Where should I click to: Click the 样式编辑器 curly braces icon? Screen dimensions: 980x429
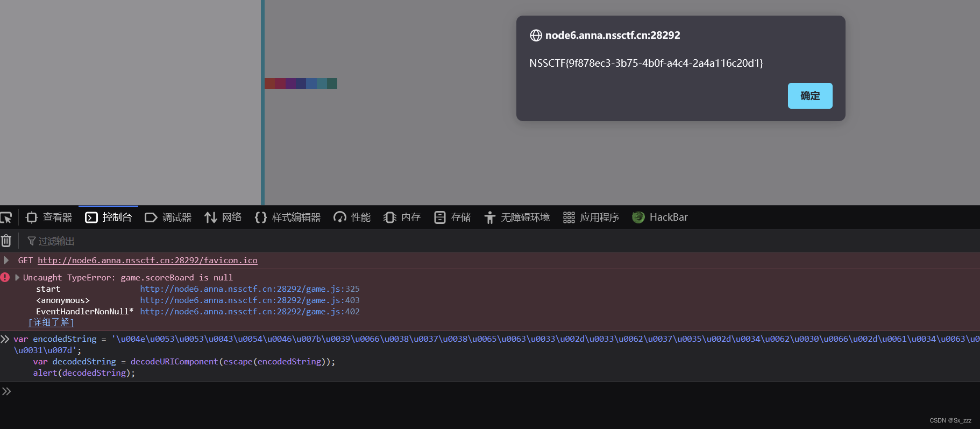click(x=261, y=217)
